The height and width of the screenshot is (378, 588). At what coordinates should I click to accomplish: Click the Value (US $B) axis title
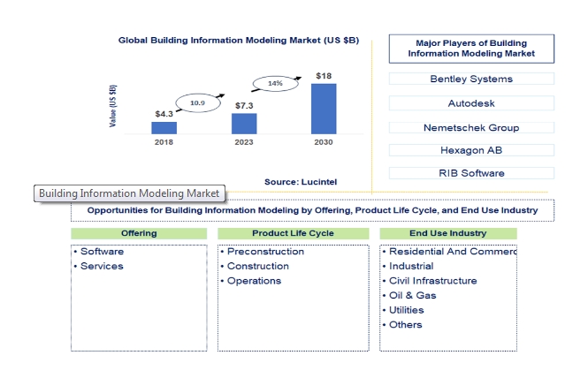tap(112, 106)
